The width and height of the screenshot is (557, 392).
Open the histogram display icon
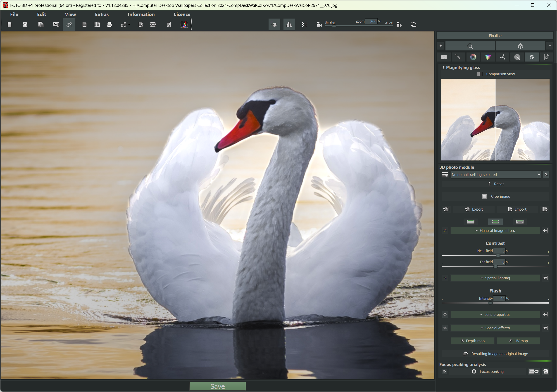[184, 24]
